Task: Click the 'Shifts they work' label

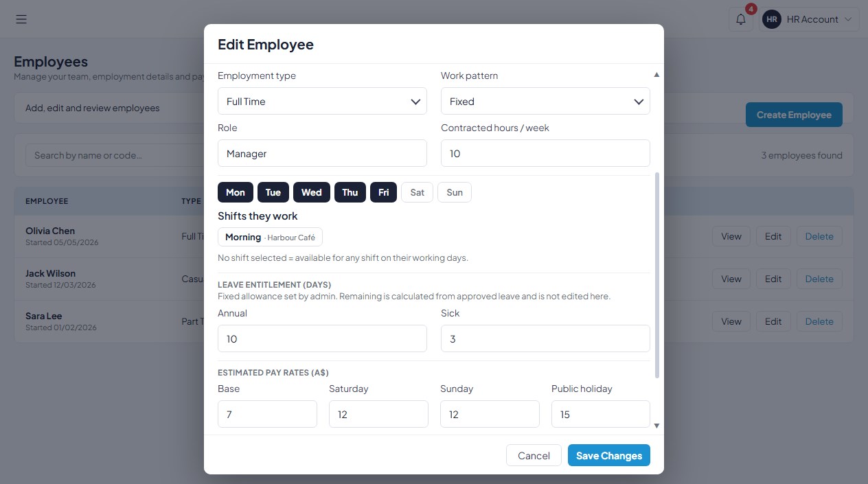Action: (x=258, y=216)
